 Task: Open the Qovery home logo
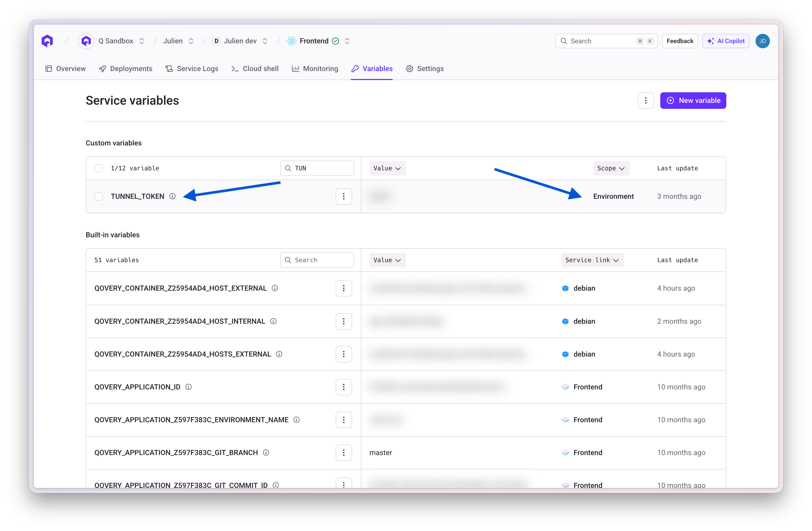[47, 41]
